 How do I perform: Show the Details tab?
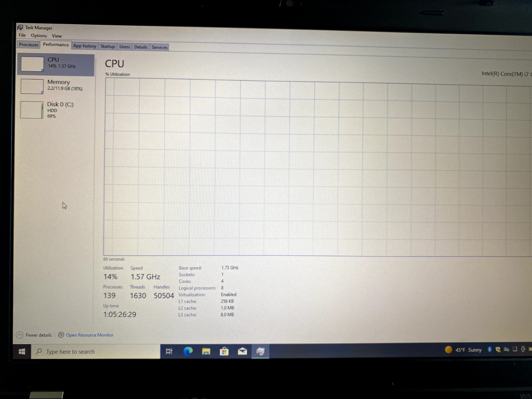pos(141,47)
